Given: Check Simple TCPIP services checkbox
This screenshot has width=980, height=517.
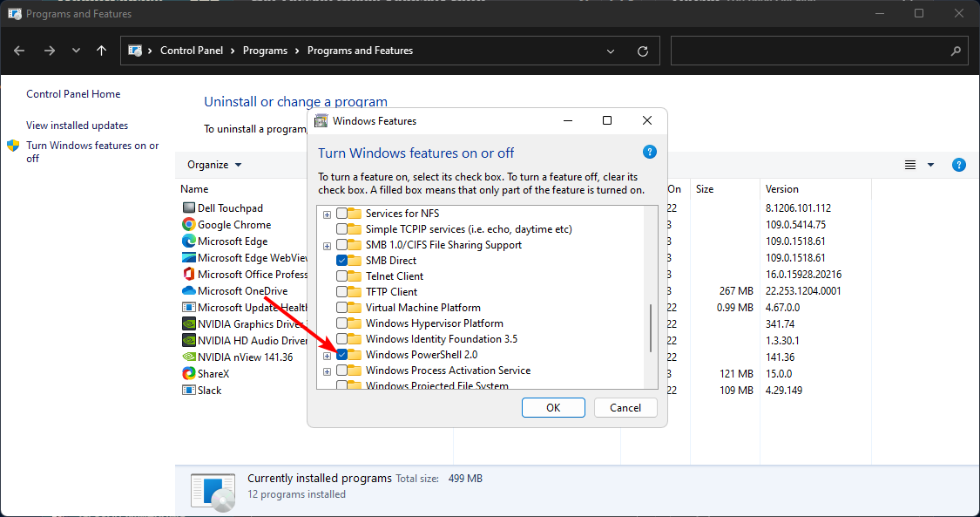Looking at the screenshot, I should coord(341,228).
